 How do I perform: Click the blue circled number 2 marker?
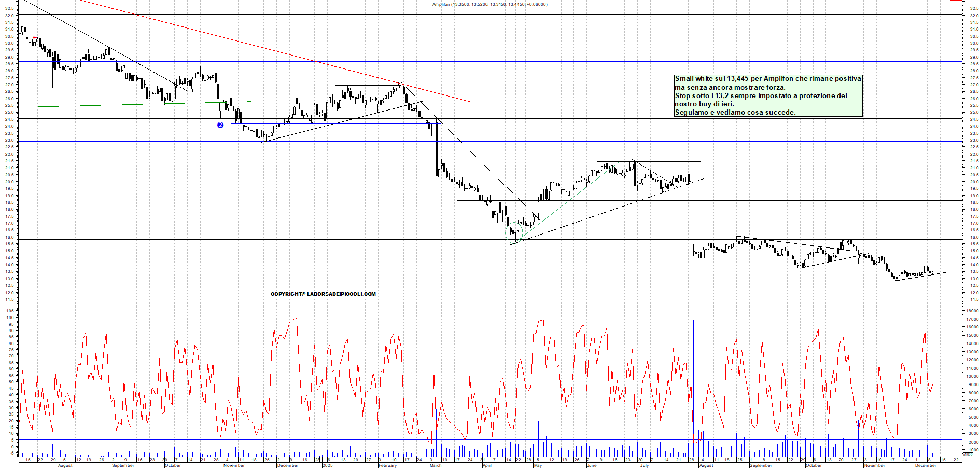(220, 125)
